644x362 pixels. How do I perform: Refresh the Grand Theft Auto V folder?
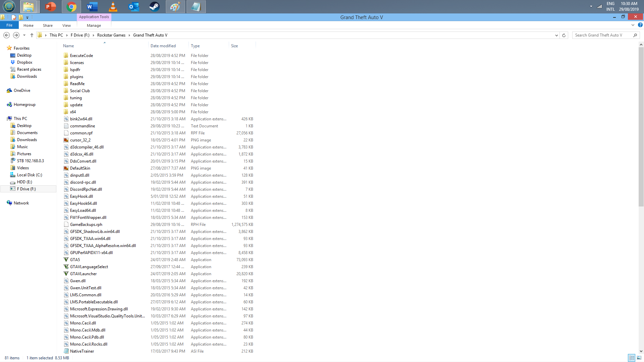click(564, 35)
